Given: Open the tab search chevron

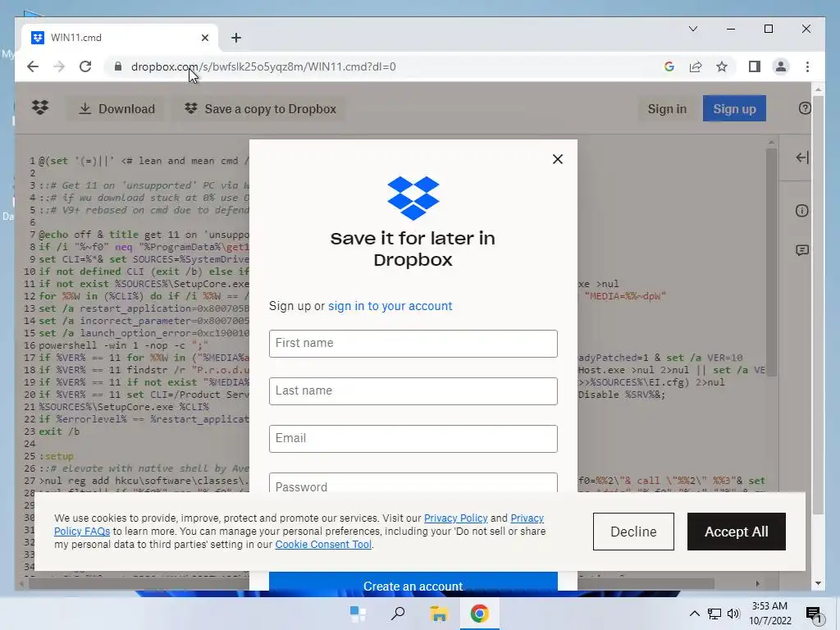Looking at the screenshot, I should click(692, 29).
